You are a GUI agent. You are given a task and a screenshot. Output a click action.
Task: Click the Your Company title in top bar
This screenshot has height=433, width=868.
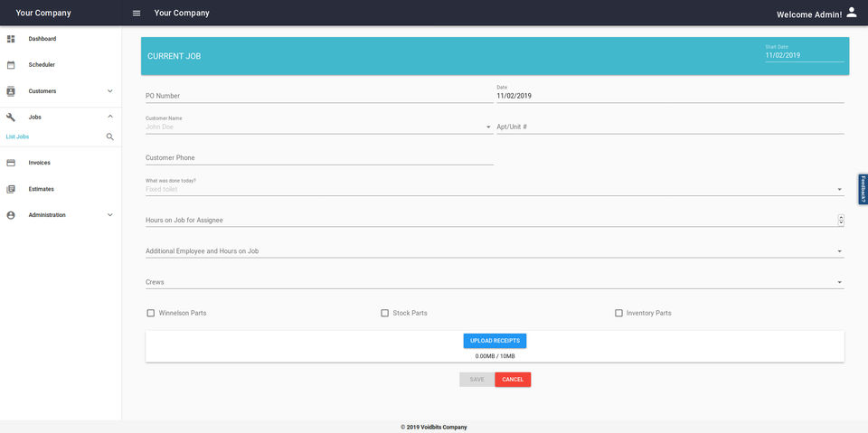(x=182, y=14)
